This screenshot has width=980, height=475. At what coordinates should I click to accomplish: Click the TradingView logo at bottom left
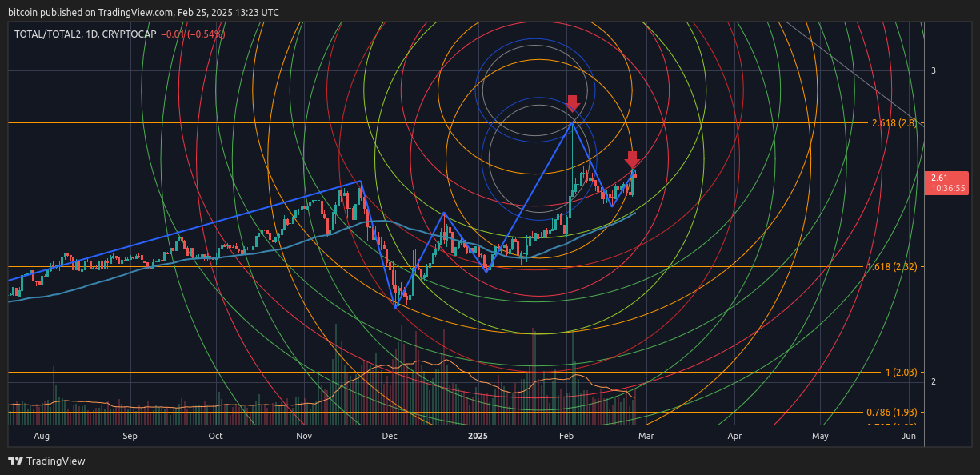pos(46,461)
